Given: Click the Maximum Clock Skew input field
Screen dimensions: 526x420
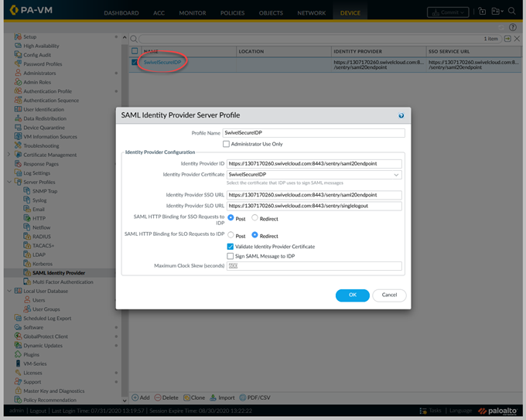Looking at the screenshot, I should tap(314, 266).
